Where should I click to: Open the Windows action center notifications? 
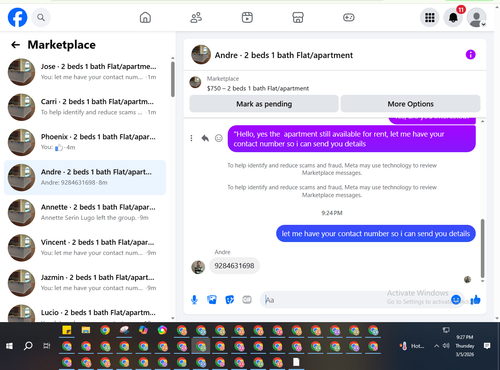(487, 346)
